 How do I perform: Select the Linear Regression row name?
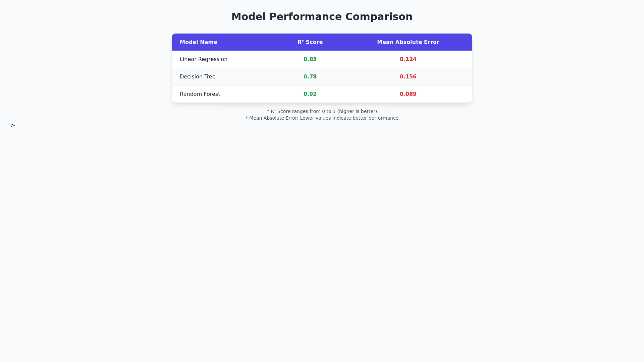tap(203, 59)
